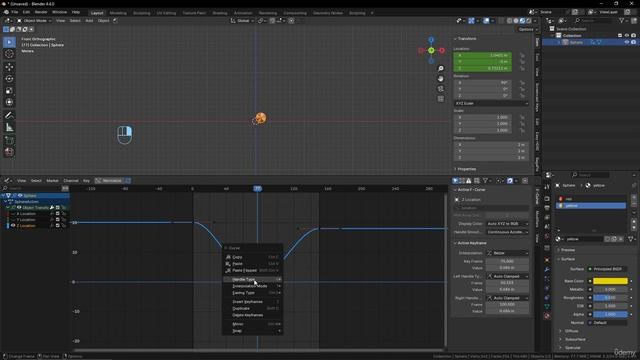Click Principled BSDF surface button
The image size is (640, 360).
click(607, 269)
